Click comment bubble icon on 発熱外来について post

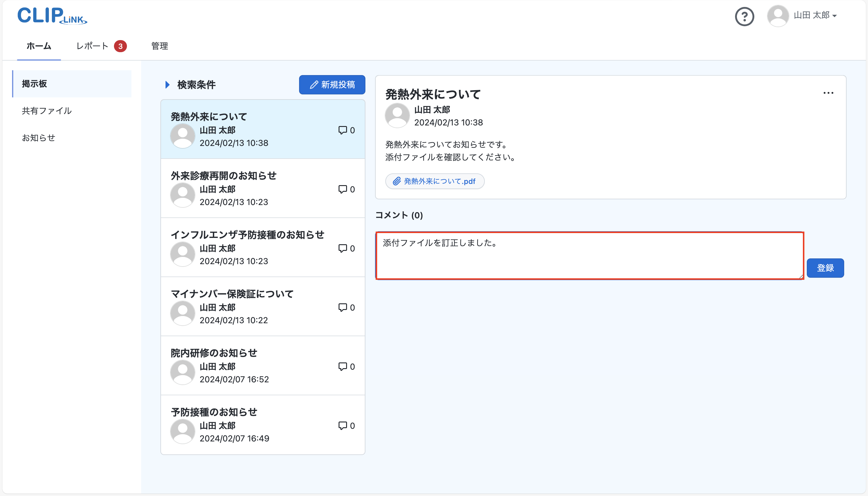[342, 130]
